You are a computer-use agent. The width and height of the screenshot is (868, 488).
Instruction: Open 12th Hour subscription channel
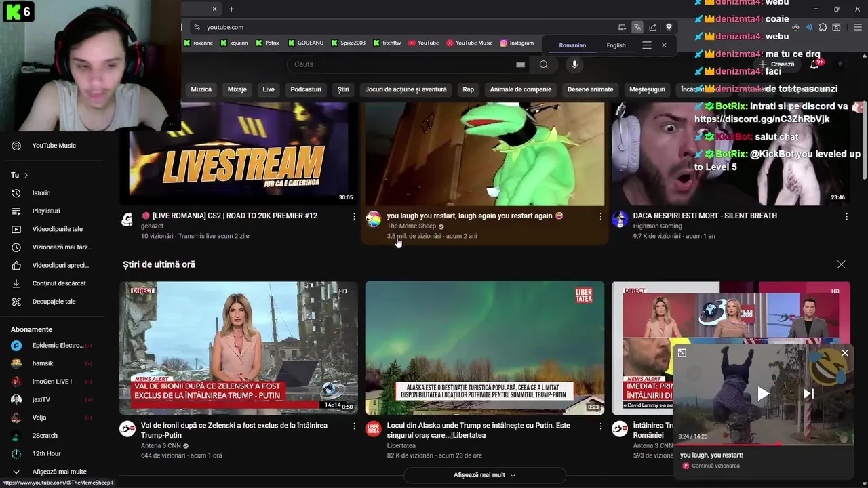tap(54, 454)
